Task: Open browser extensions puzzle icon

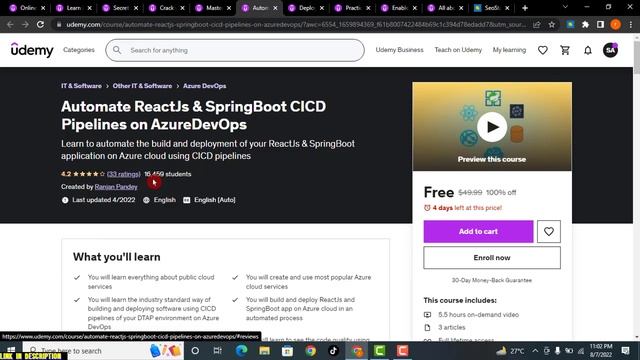Action: [585, 24]
